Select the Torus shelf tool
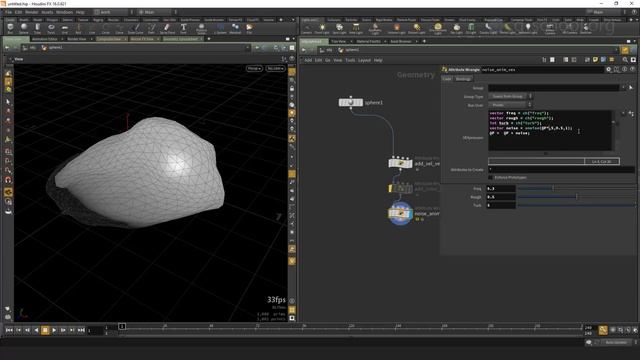Image resolution: width=640 pixels, height=360 pixels. [x=51, y=29]
